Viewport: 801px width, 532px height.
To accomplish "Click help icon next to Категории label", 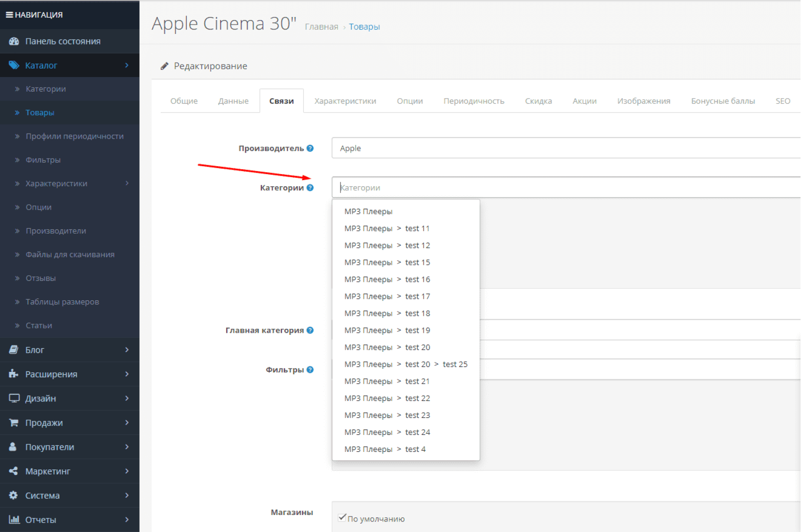I will coord(310,188).
